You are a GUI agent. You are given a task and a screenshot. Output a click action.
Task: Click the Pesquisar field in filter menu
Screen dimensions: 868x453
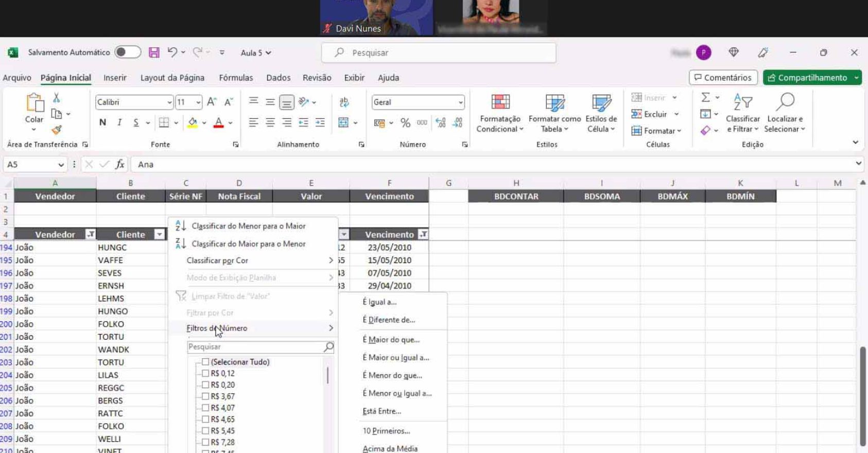(x=255, y=347)
